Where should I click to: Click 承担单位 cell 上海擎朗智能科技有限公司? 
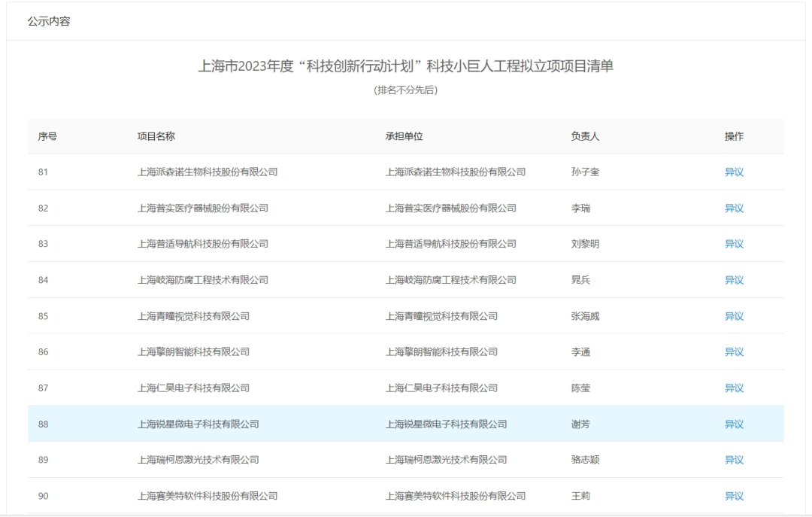click(441, 352)
